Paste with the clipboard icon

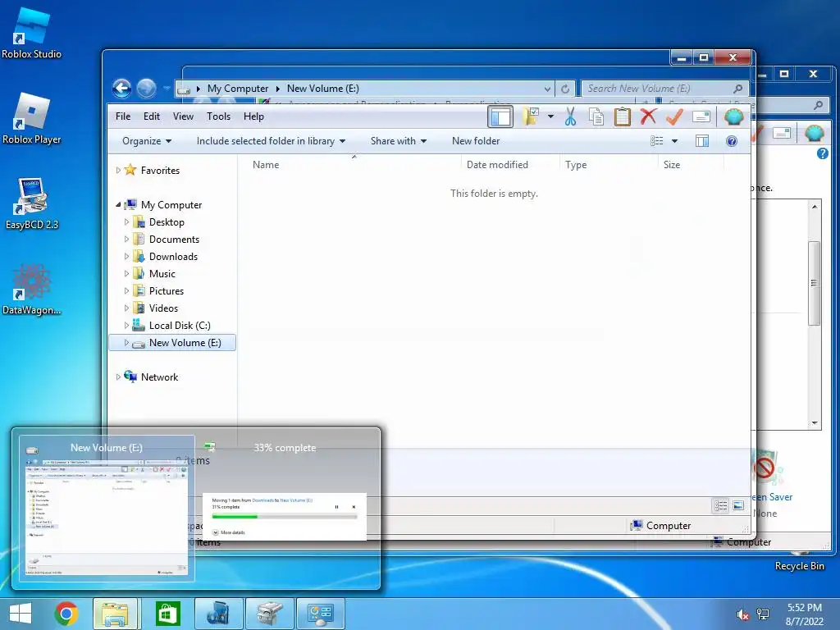click(x=622, y=116)
